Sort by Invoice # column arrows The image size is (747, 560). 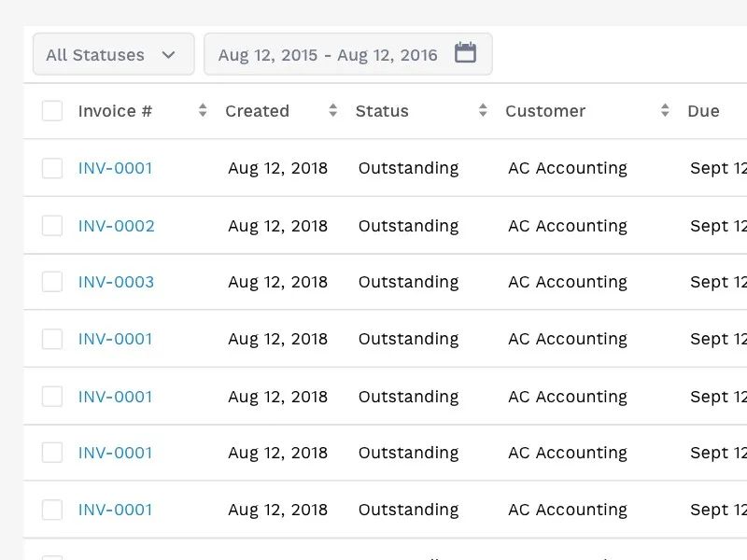coord(203,111)
